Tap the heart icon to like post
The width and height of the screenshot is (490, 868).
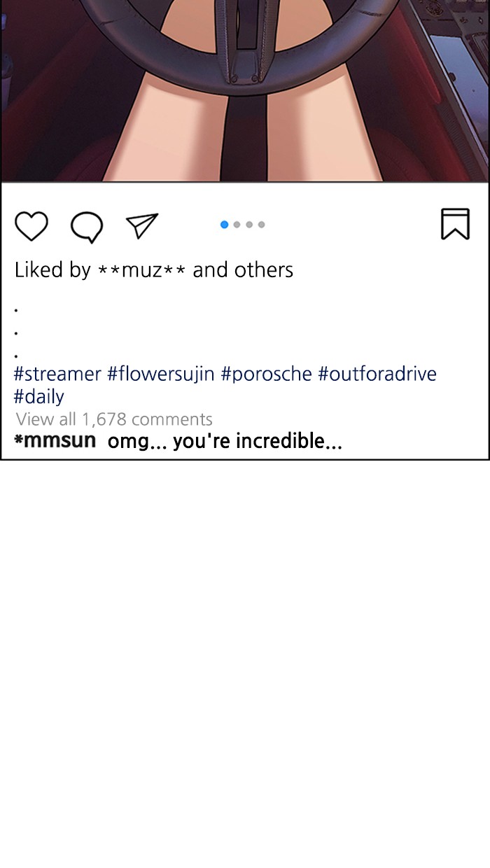click(31, 226)
